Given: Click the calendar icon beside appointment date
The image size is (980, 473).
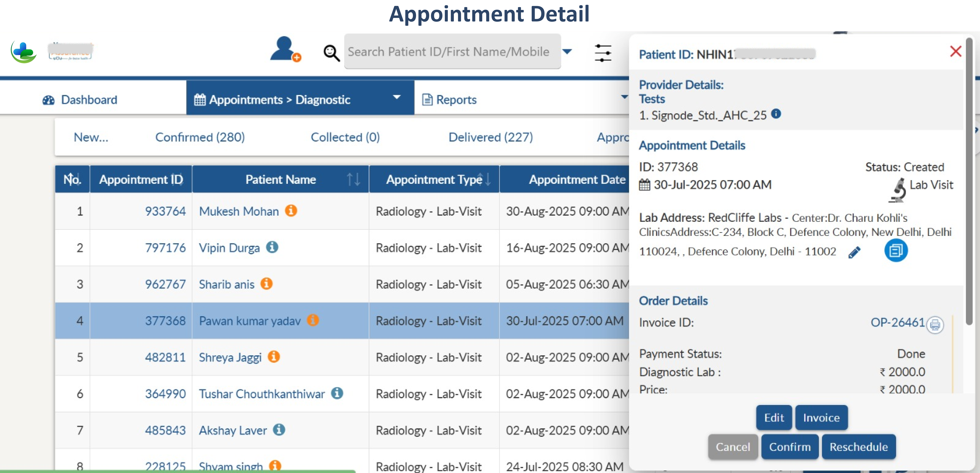Looking at the screenshot, I should coord(645,185).
